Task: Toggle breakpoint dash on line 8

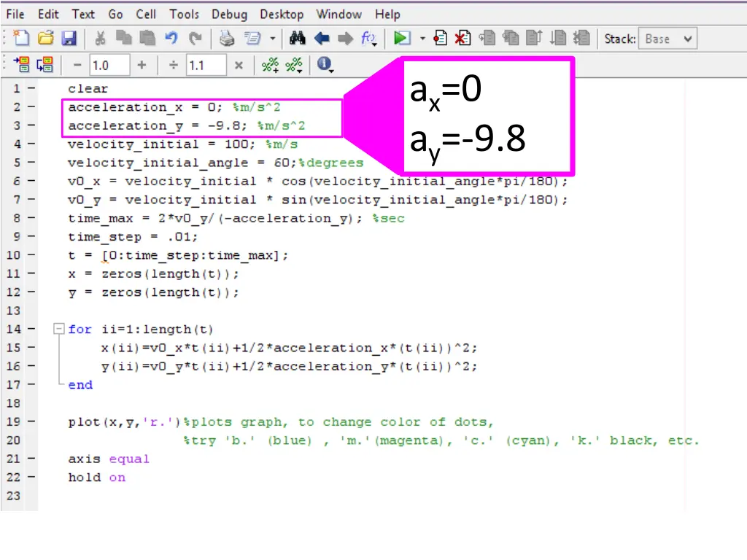Action: click(x=31, y=217)
